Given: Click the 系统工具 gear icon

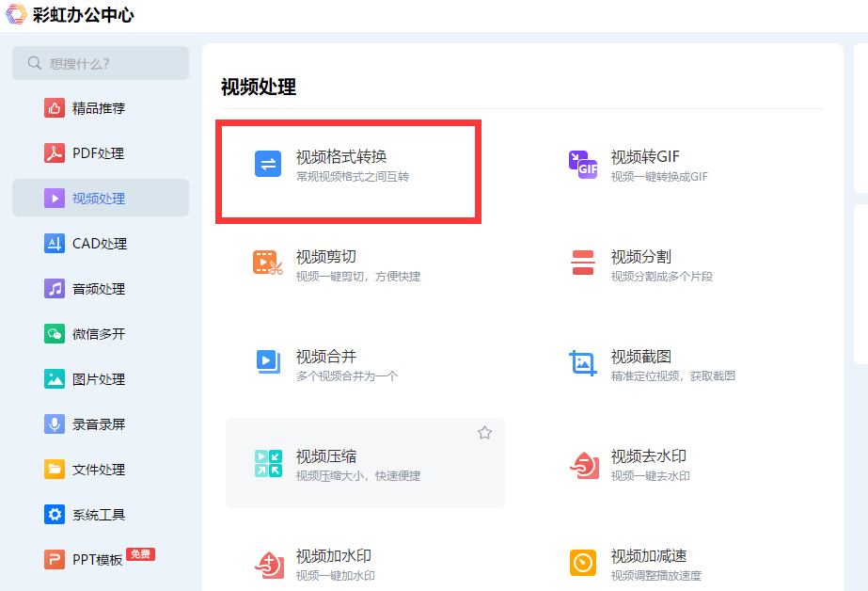Looking at the screenshot, I should point(55,515).
